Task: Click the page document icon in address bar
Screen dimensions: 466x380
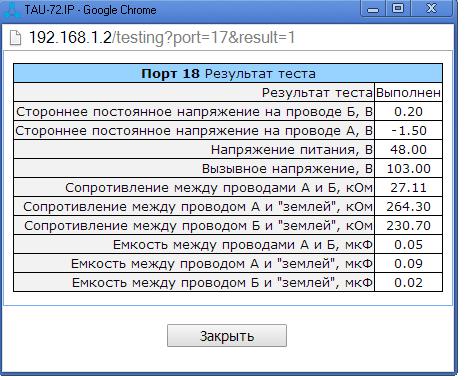Action: pyautogui.click(x=15, y=38)
